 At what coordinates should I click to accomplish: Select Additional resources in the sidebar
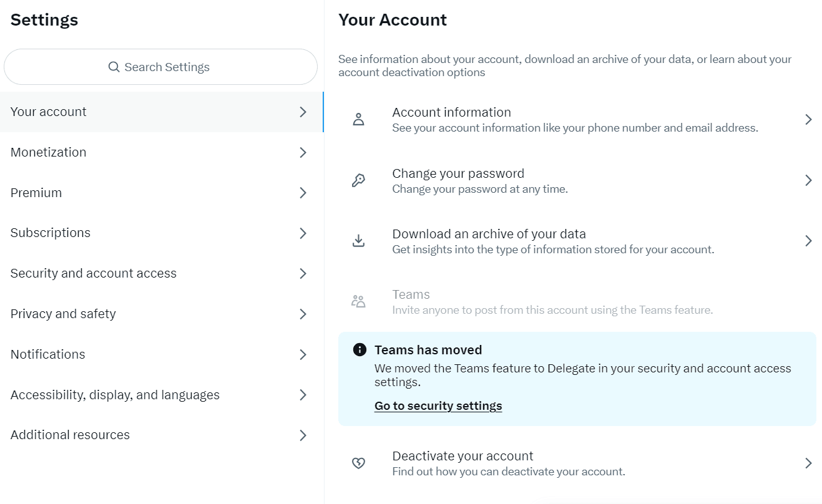point(162,435)
